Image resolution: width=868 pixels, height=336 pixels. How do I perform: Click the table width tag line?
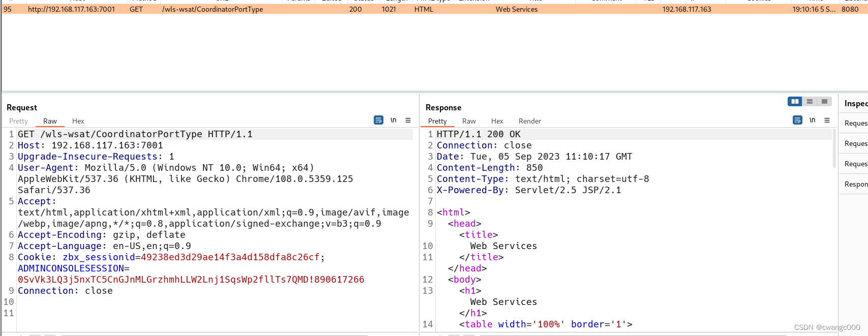[x=546, y=324]
